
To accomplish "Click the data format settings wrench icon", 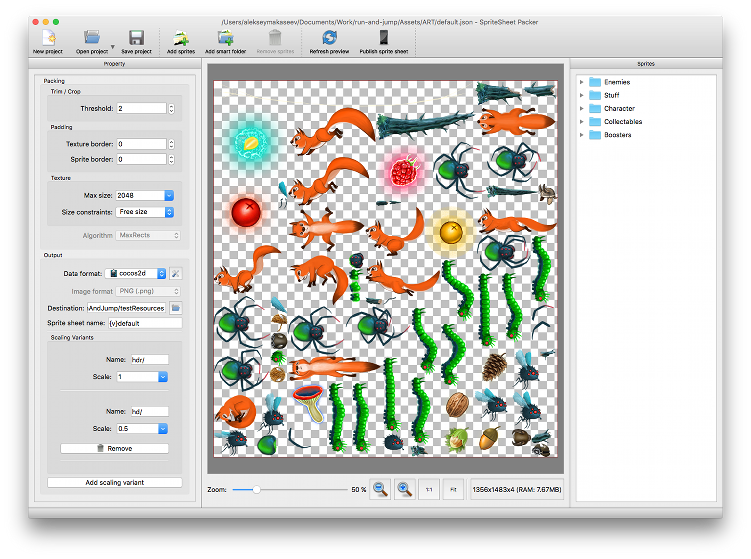I will click(176, 274).
